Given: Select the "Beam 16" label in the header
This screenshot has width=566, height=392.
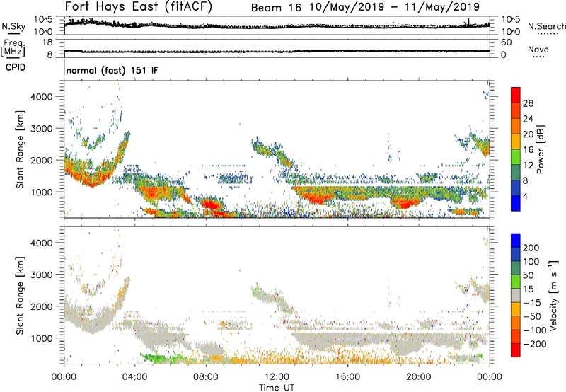Looking at the screenshot, I should click(276, 8).
